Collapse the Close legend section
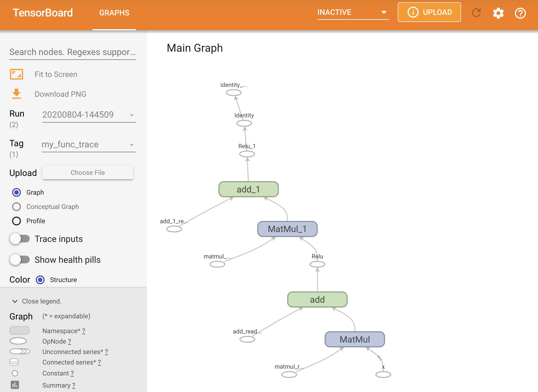Image resolution: width=538 pixels, height=392 pixels. click(x=15, y=301)
